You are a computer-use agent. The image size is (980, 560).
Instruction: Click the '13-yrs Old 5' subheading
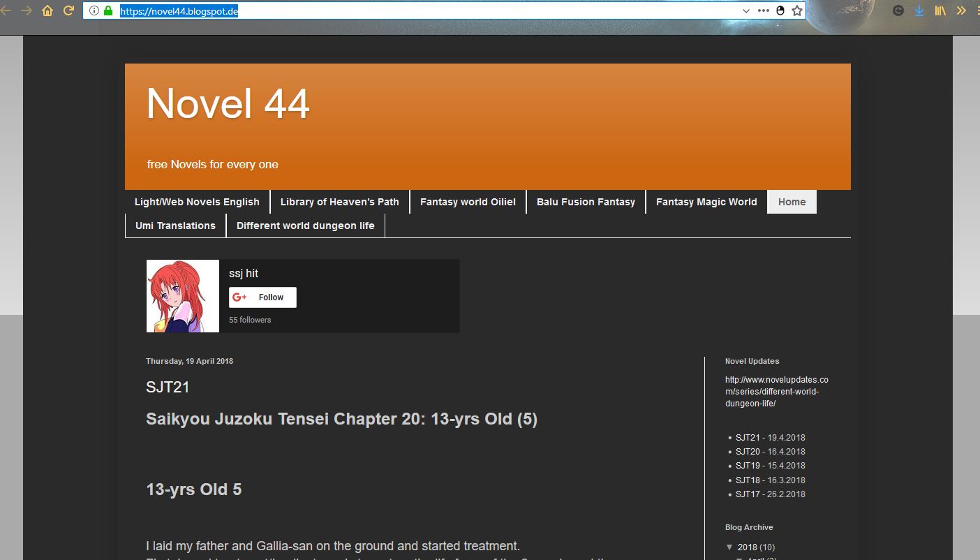pyautogui.click(x=194, y=489)
